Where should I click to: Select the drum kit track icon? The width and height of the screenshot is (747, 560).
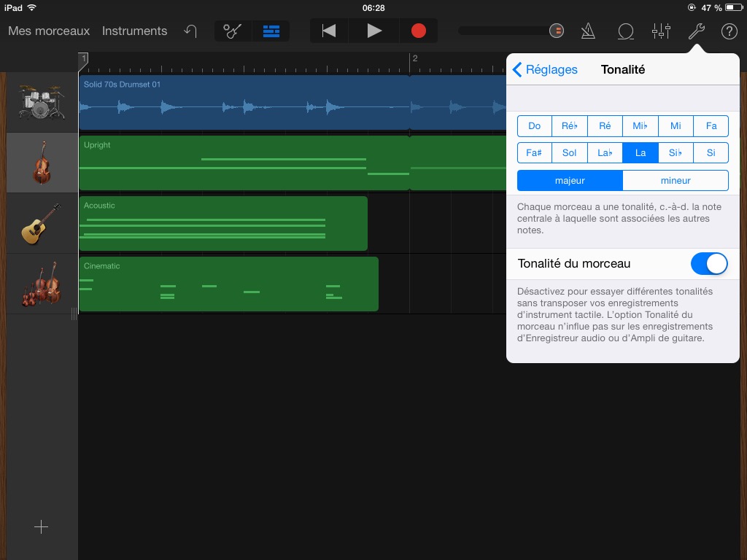[41, 102]
